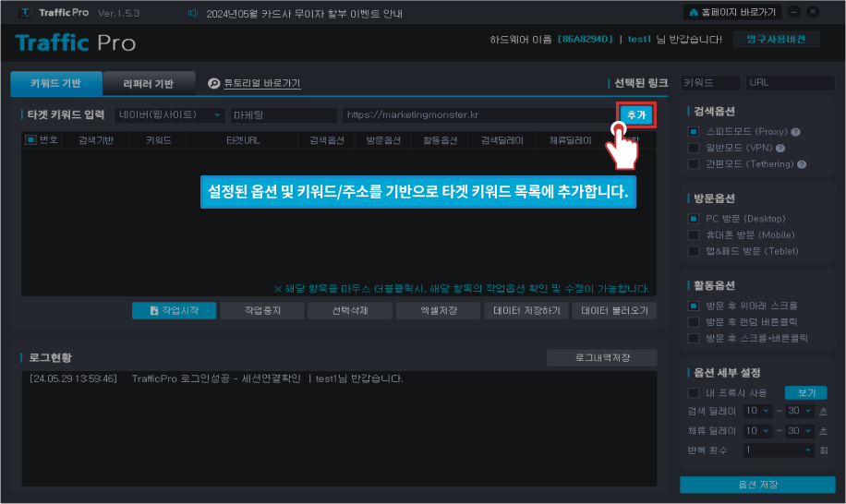846x504 pixels.
Task: Select 일반모드 (VPN) search option
Action: pyautogui.click(x=694, y=148)
